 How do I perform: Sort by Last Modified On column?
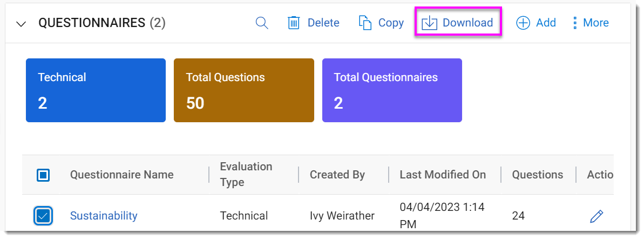click(x=442, y=175)
